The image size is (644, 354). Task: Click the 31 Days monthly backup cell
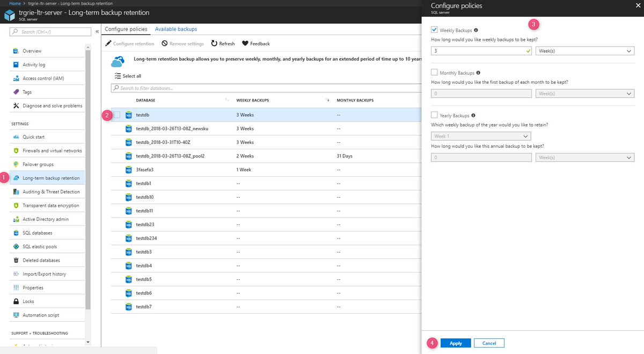tap(345, 156)
